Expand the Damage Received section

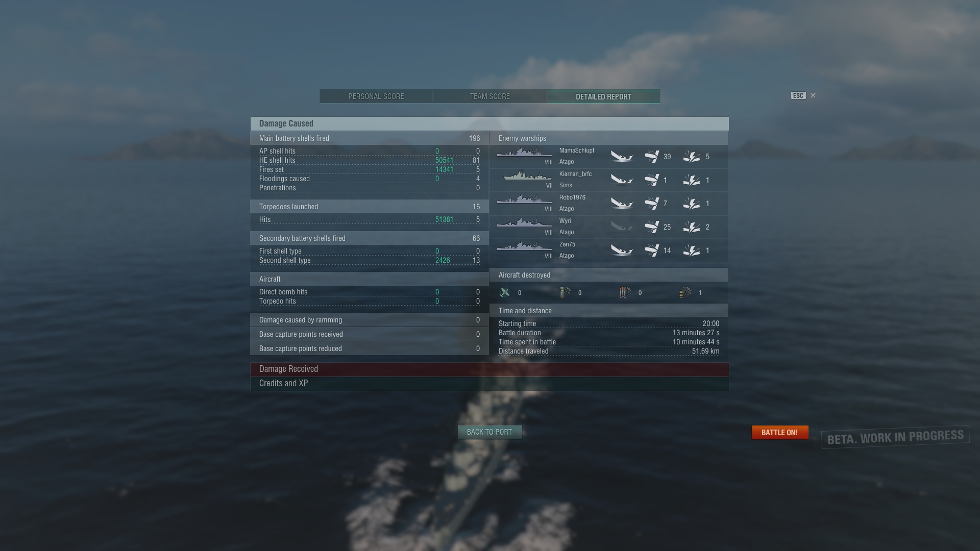[x=489, y=369]
